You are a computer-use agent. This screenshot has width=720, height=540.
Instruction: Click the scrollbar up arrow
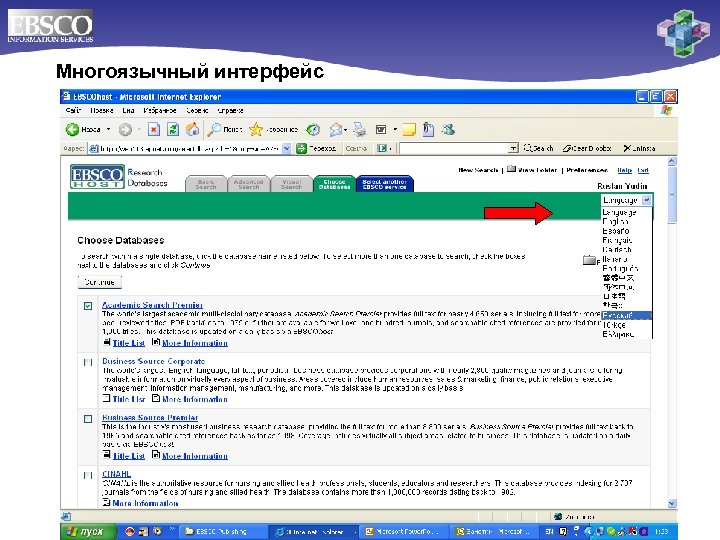coord(672,161)
